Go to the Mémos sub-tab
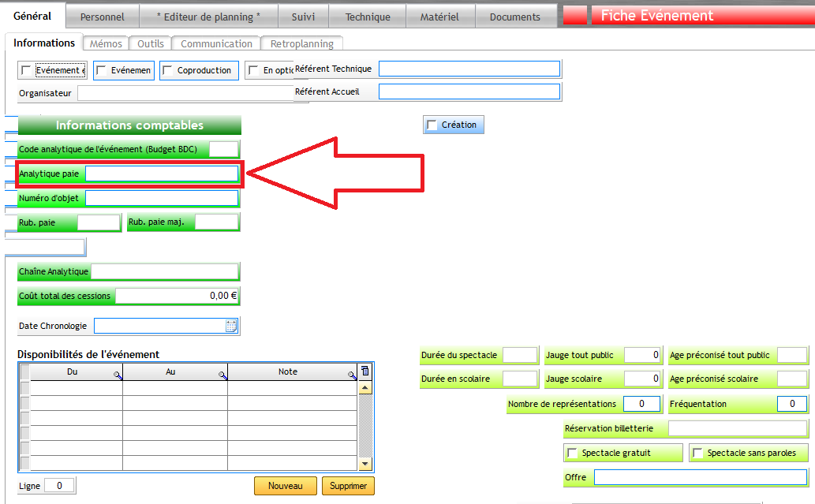The width and height of the screenshot is (815, 504). (106, 44)
